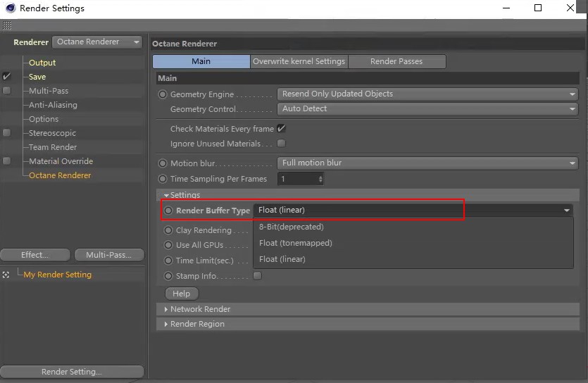The width and height of the screenshot is (588, 383).
Task: Click the Help button
Action: coord(182,294)
